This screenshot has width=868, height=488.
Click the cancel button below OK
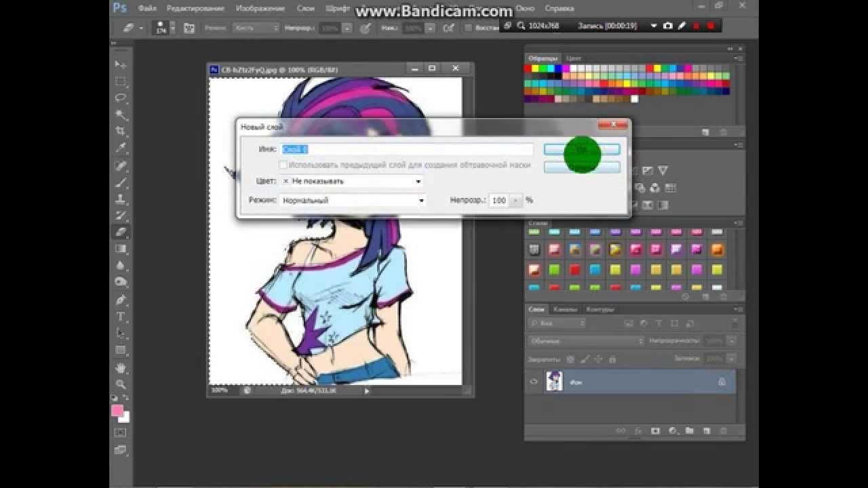coord(582,167)
